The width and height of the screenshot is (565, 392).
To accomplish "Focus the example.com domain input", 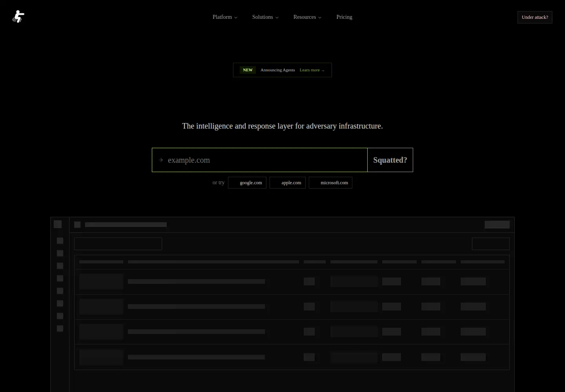I will (x=260, y=160).
